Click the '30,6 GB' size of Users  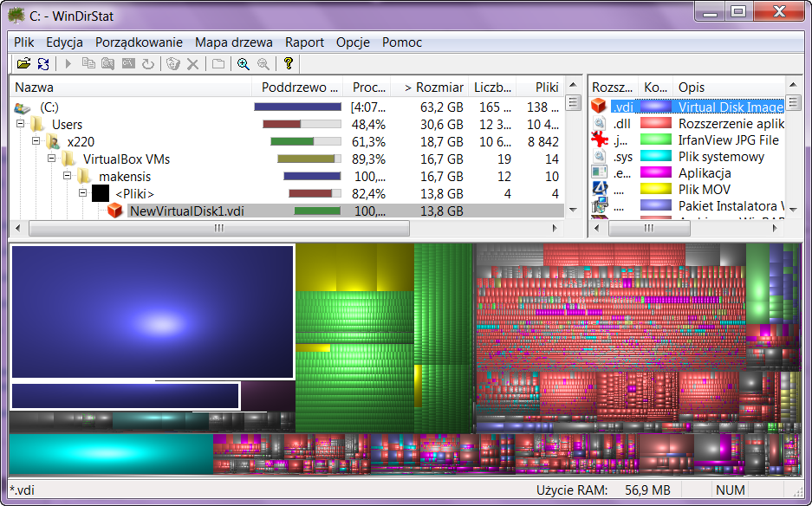tap(442, 124)
